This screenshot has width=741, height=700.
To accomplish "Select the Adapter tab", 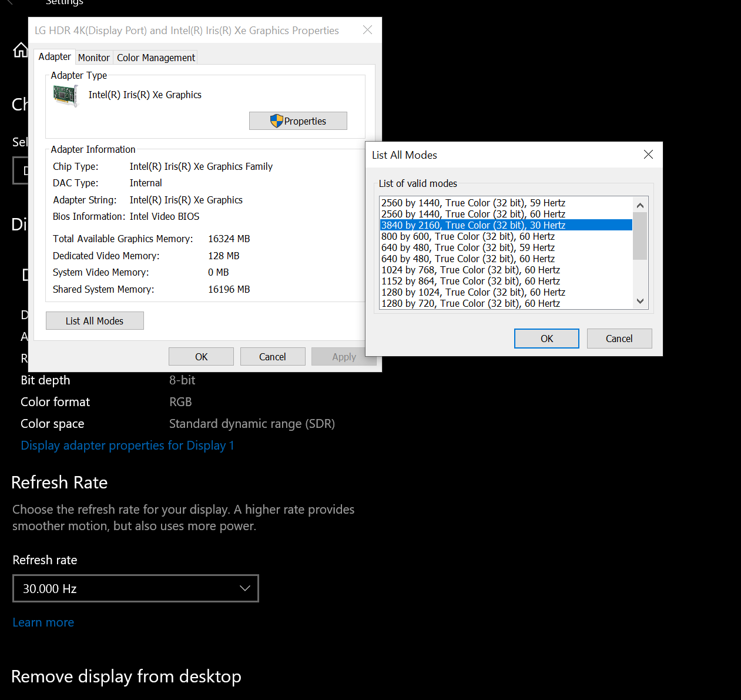I will (55, 57).
